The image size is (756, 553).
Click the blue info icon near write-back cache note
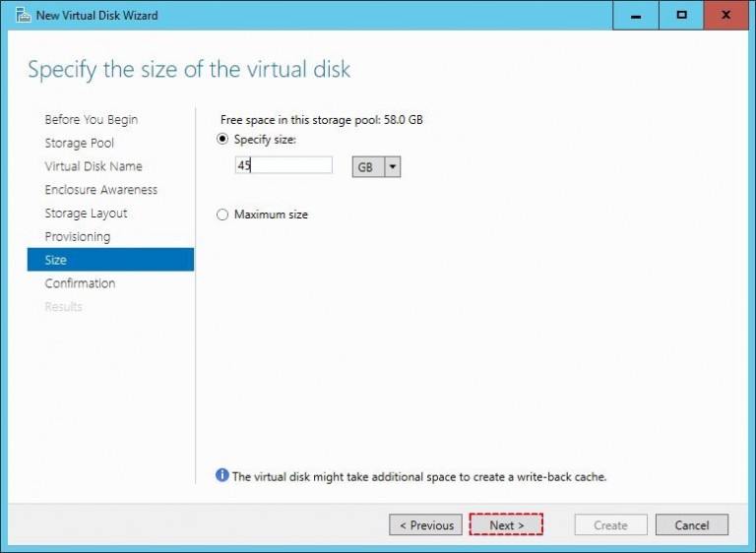coord(221,475)
